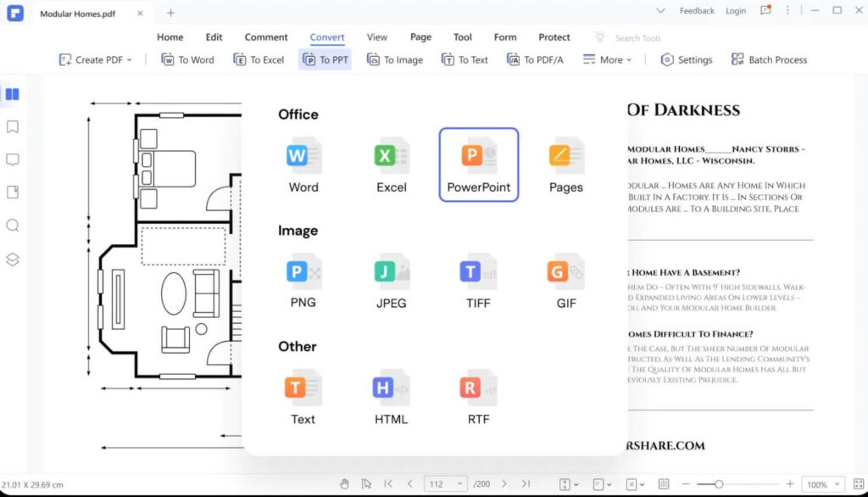Click the To PPT button
The height and width of the screenshot is (497, 868).
click(325, 60)
